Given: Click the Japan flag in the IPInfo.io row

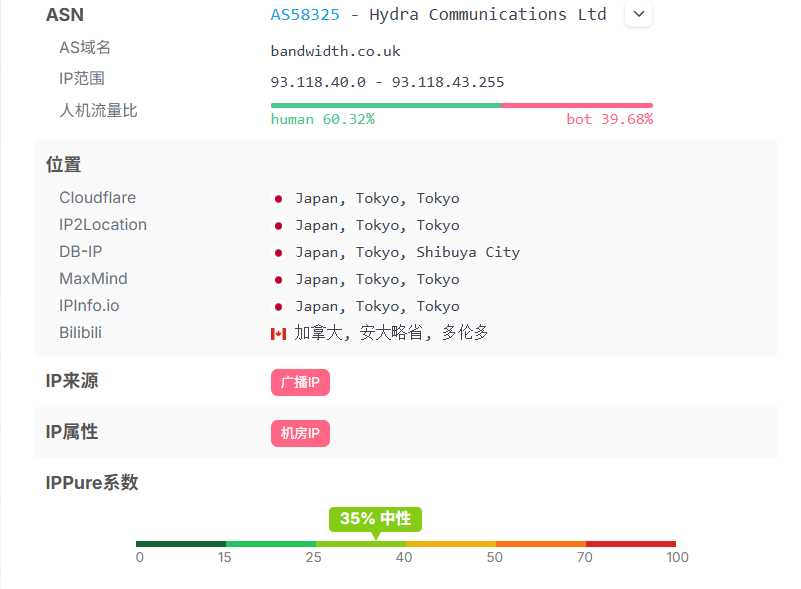Looking at the screenshot, I should 278,307.
